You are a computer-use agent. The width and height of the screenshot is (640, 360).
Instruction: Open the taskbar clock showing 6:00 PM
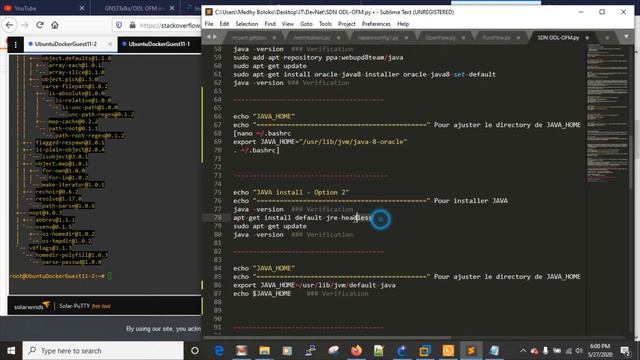pyautogui.click(x=600, y=351)
